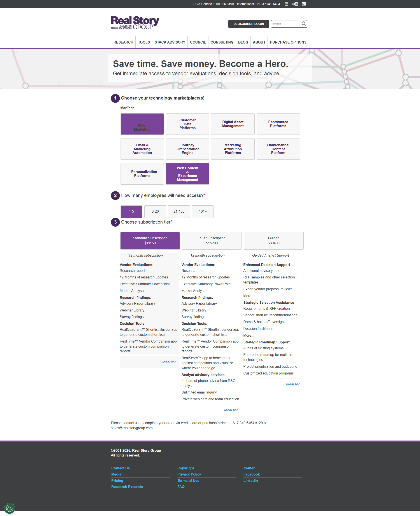
Task: Click 'Unlimited email inquiry' text
Action: (x=199, y=392)
